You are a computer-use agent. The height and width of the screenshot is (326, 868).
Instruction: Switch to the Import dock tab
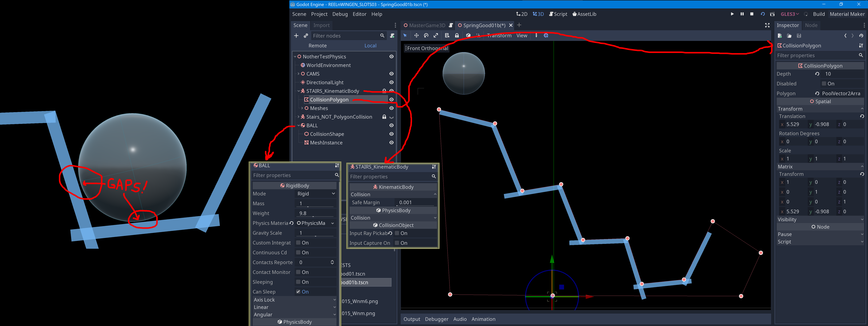(x=321, y=25)
